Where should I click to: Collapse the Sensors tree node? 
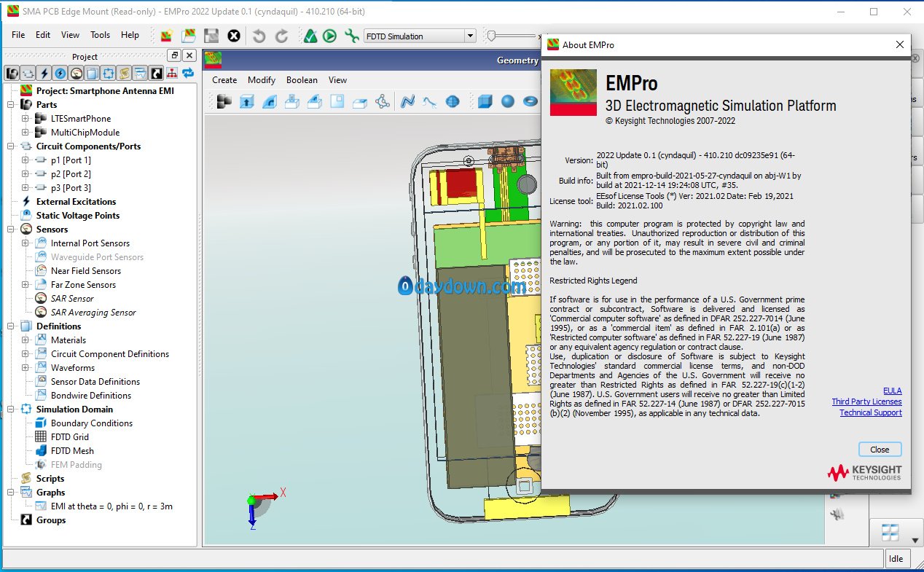point(11,230)
